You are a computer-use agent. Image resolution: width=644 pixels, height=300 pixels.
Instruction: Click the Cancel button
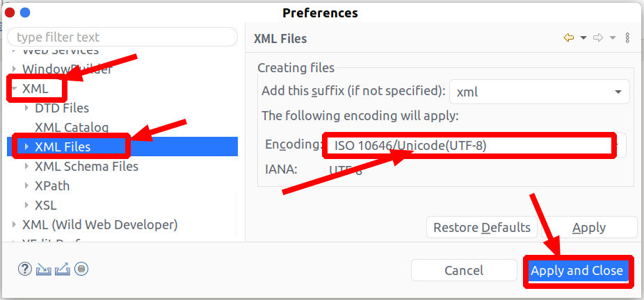coord(464,271)
